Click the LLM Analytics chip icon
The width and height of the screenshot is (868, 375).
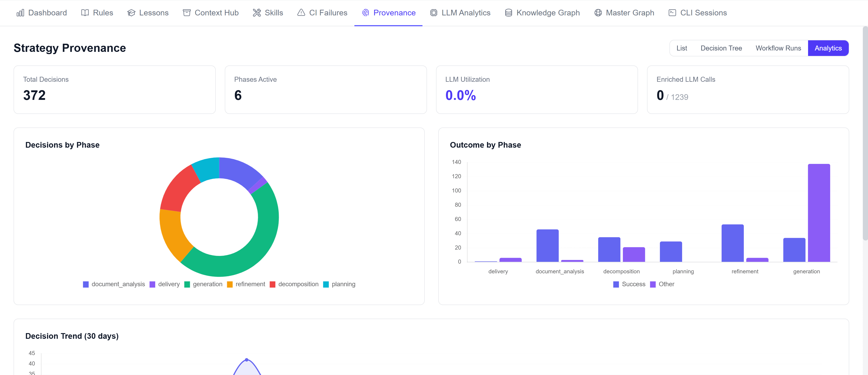[434, 13]
